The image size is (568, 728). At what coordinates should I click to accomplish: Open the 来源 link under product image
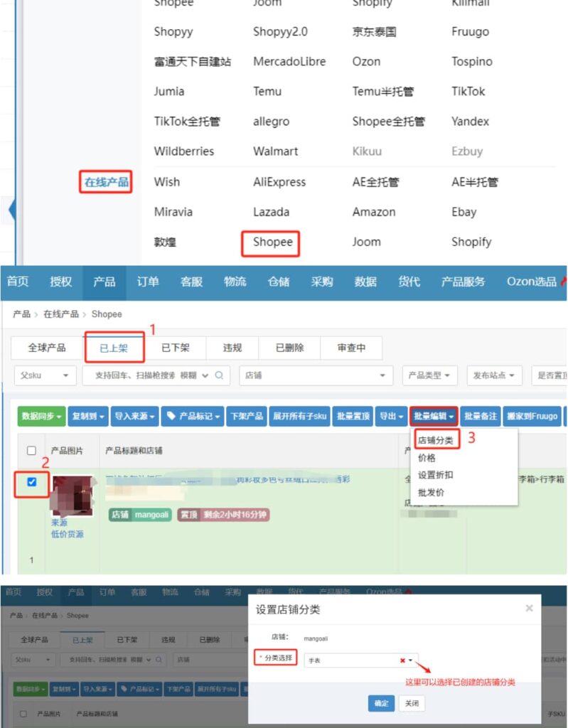click(59, 523)
